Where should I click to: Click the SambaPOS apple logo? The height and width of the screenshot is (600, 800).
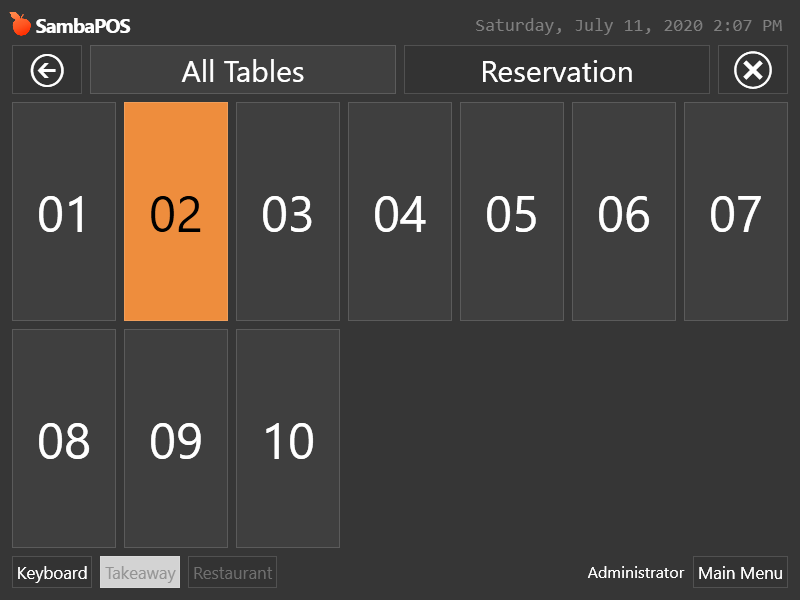[20, 24]
